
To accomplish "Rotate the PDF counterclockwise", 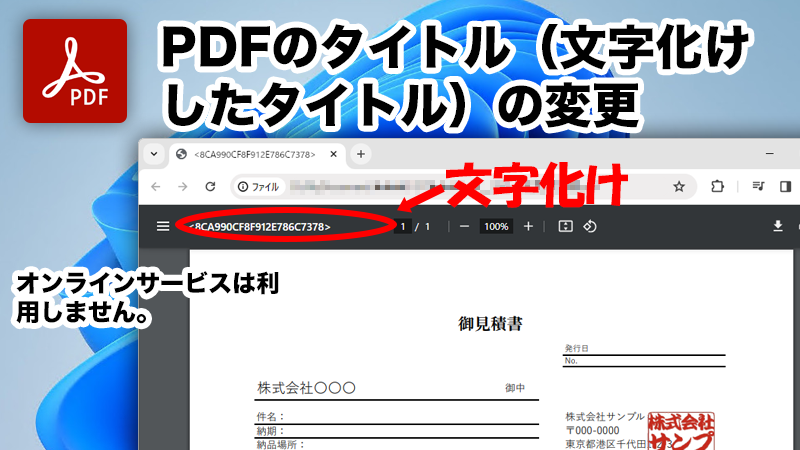I will click(590, 227).
